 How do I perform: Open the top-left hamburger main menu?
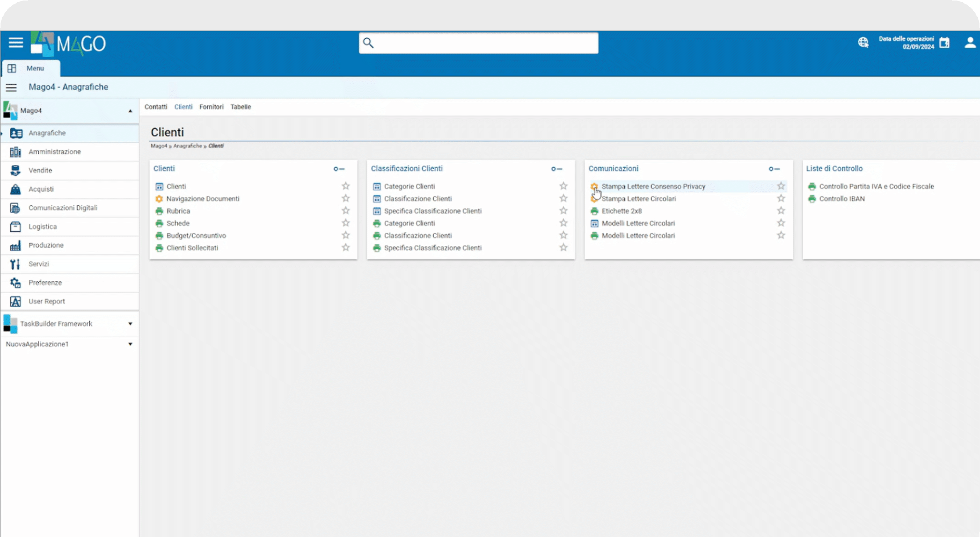pos(16,43)
